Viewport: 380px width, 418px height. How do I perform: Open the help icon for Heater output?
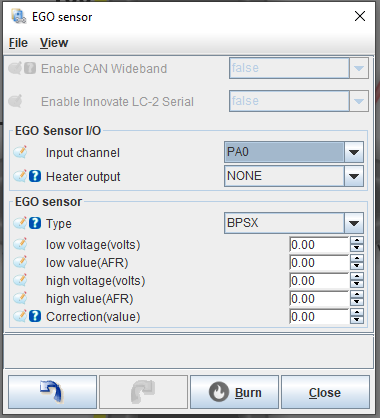coord(35,176)
